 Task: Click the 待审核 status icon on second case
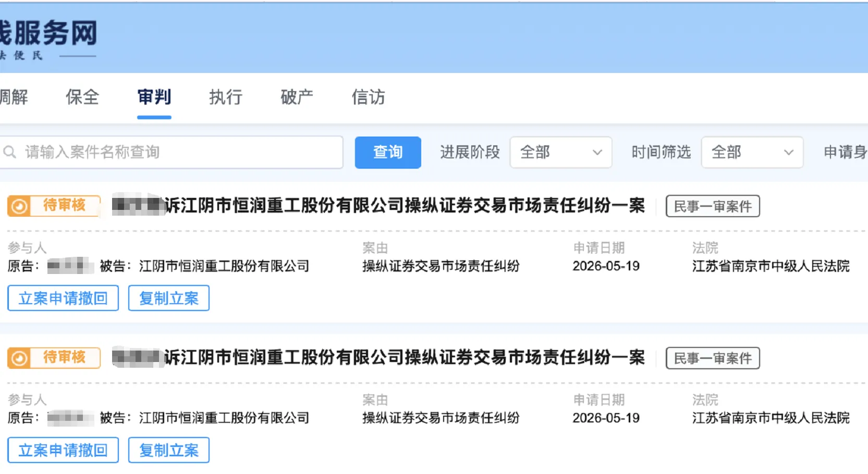point(19,358)
